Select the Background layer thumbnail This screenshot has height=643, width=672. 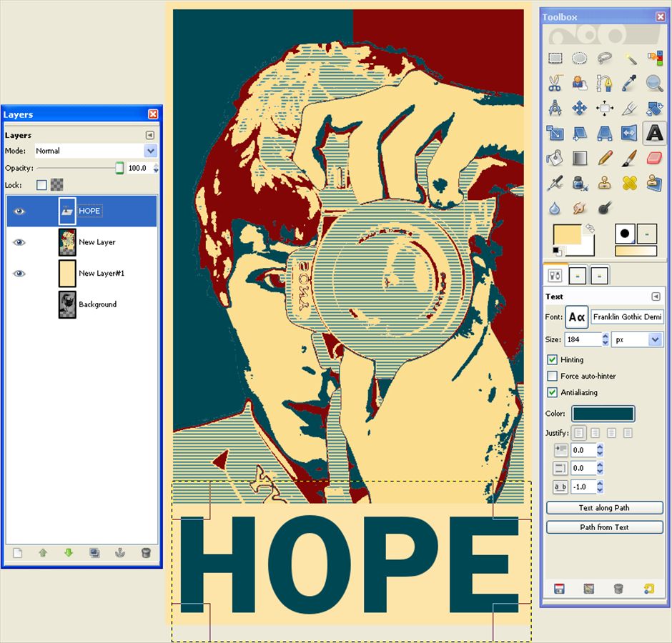pos(67,304)
